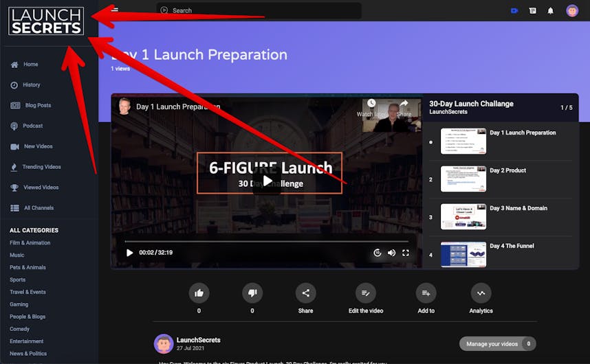Open History in sidebar
The height and width of the screenshot is (364, 590).
point(25,85)
